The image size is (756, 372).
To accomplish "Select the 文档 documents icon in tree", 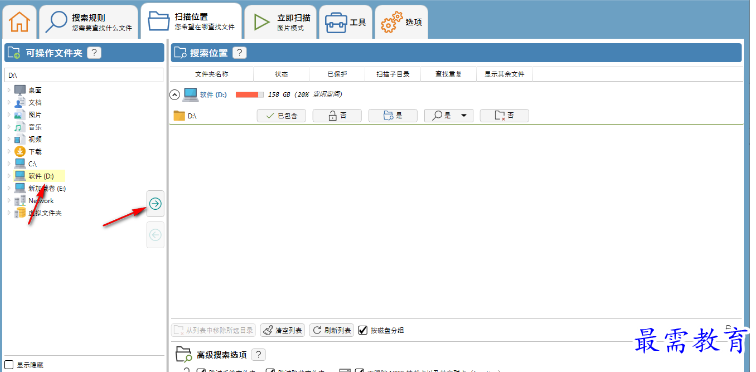I will point(20,103).
